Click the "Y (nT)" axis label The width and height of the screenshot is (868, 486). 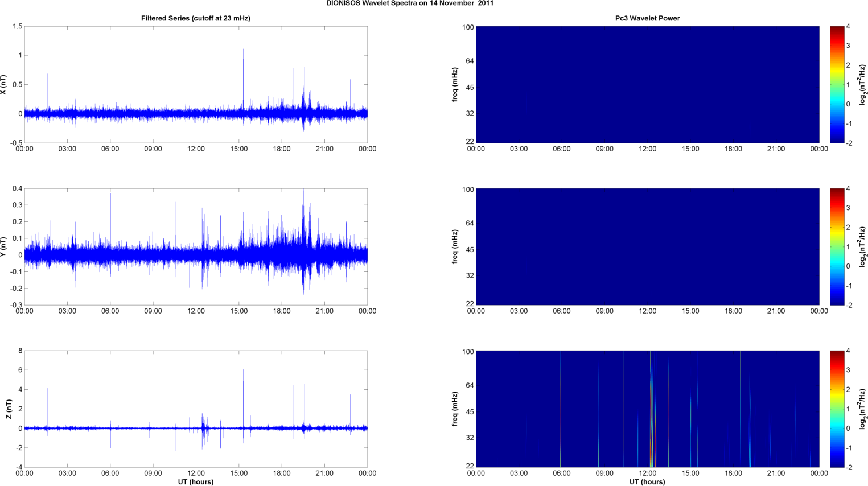point(4,247)
